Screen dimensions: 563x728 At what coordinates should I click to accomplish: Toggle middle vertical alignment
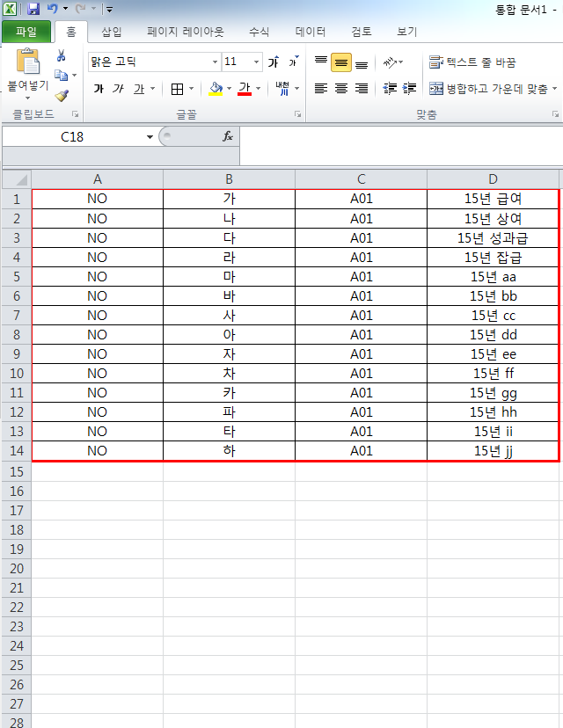[341, 62]
